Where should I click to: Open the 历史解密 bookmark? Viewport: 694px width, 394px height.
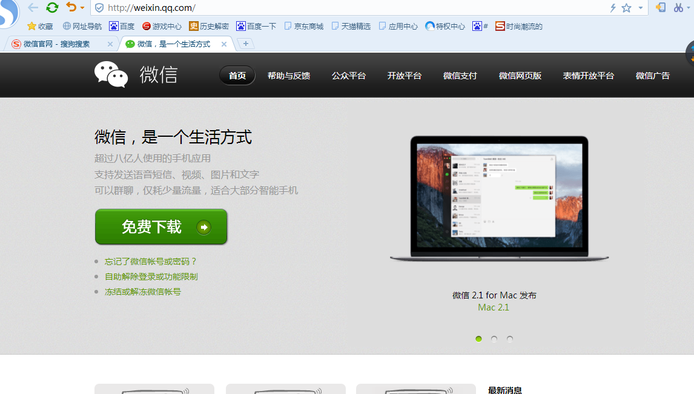[x=209, y=27]
